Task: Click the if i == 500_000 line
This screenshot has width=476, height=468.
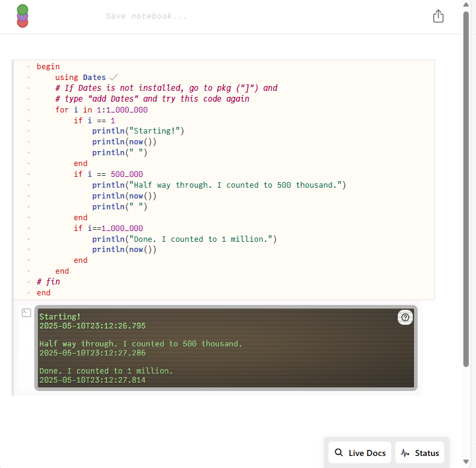Action: 108,174
